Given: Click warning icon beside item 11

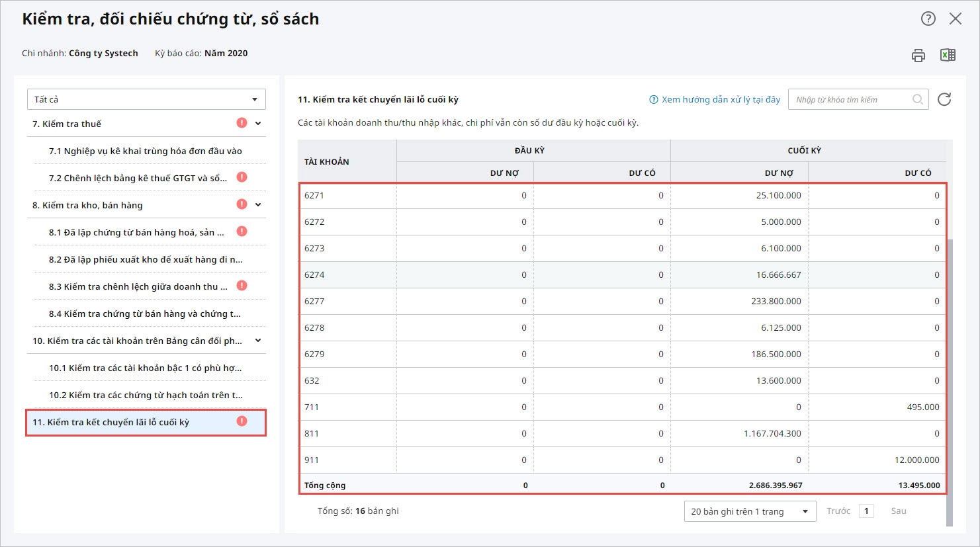Looking at the screenshot, I should tap(242, 421).
